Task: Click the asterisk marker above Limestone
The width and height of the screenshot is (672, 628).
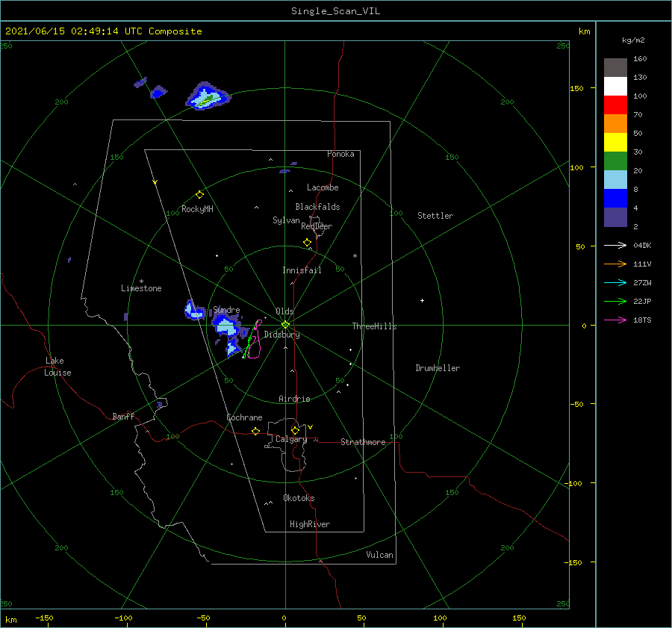Action: tap(141, 282)
